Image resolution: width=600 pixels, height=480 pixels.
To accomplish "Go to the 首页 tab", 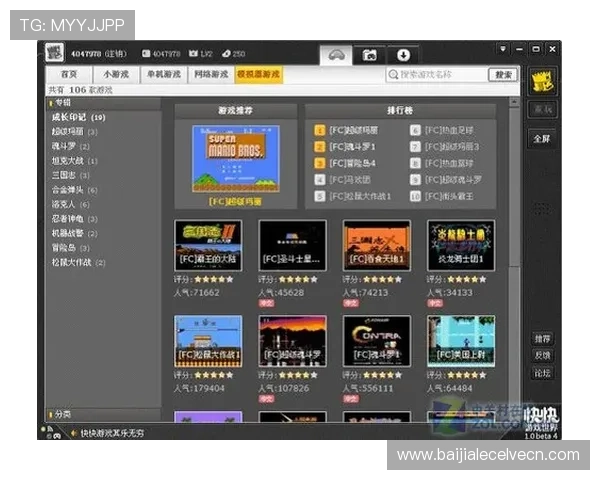I will pyautogui.click(x=69, y=74).
